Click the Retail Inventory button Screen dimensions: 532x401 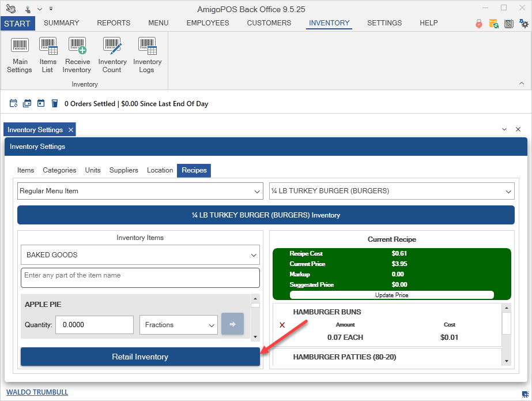[x=140, y=357]
